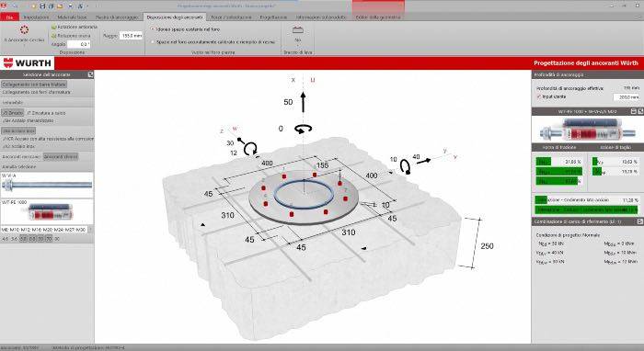Click Annulla selezione
Image resolution: width=644 pixels, height=351 pixels.
coord(19,167)
